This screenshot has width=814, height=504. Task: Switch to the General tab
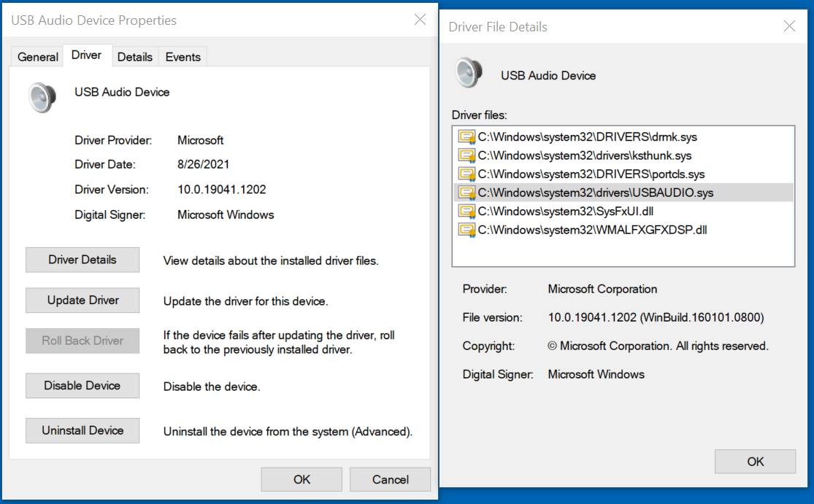(37, 57)
